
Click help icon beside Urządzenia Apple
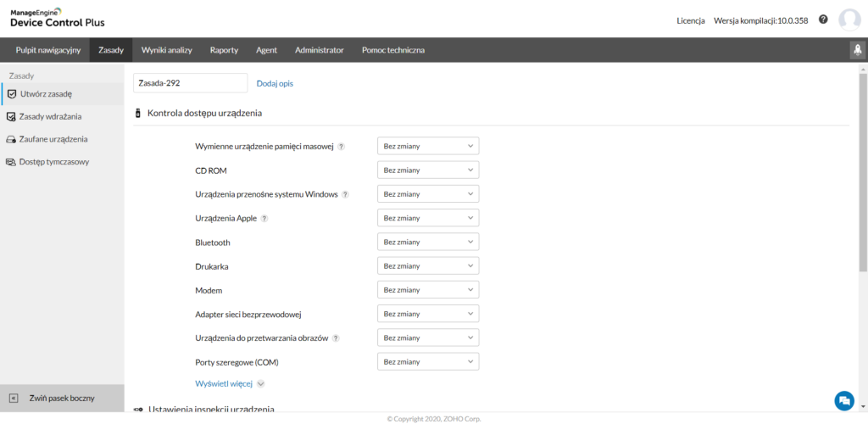(x=264, y=219)
